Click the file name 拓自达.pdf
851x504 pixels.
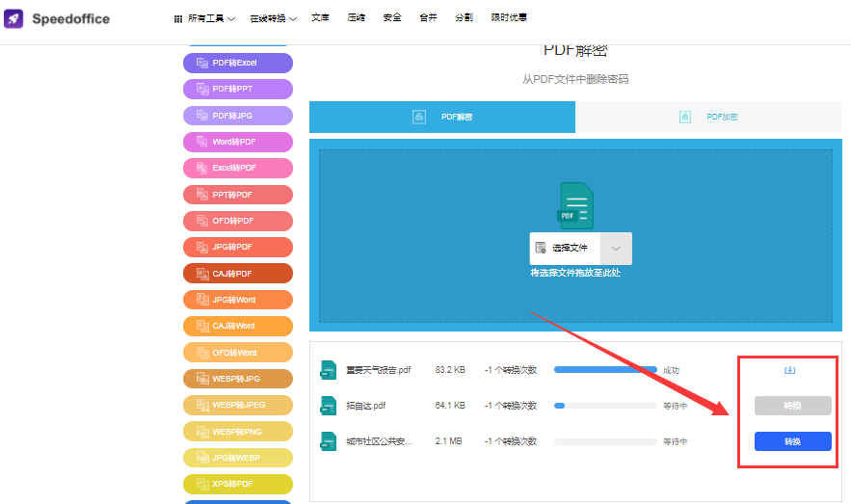(x=366, y=406)
